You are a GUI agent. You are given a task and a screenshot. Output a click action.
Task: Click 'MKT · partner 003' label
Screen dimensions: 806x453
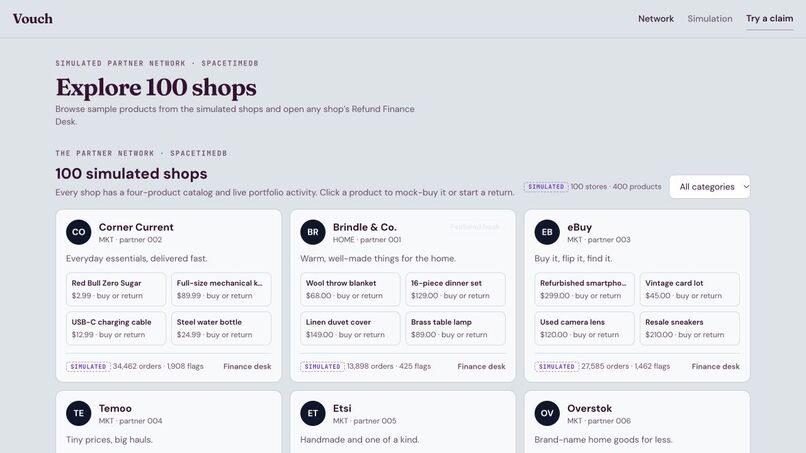(598, 240)
